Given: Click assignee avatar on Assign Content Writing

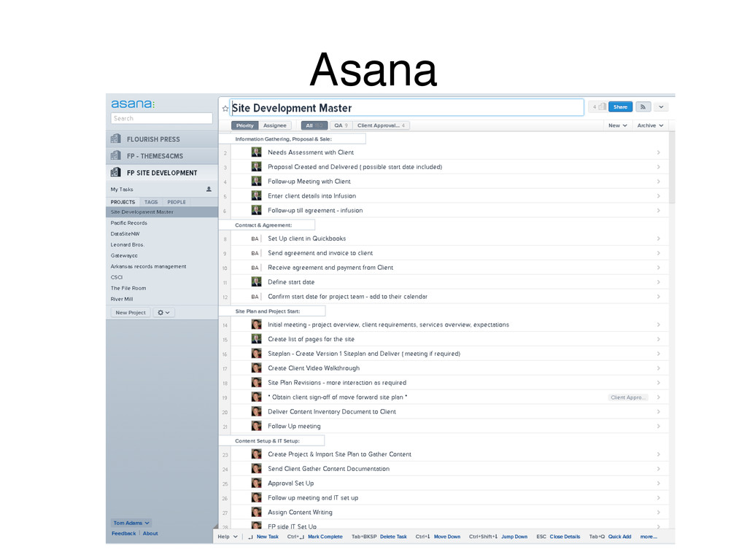Looking at the screenshot, I should coord(256,513).
